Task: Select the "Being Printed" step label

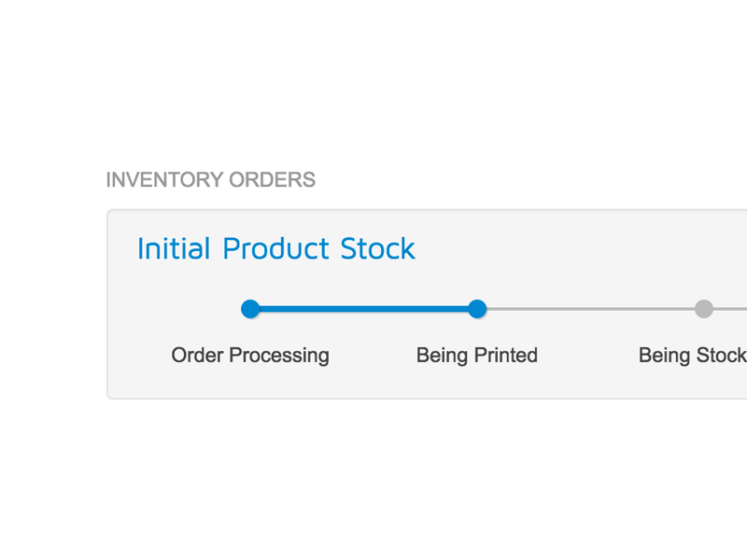Action: pyautogui.click(x=476, y=356)
